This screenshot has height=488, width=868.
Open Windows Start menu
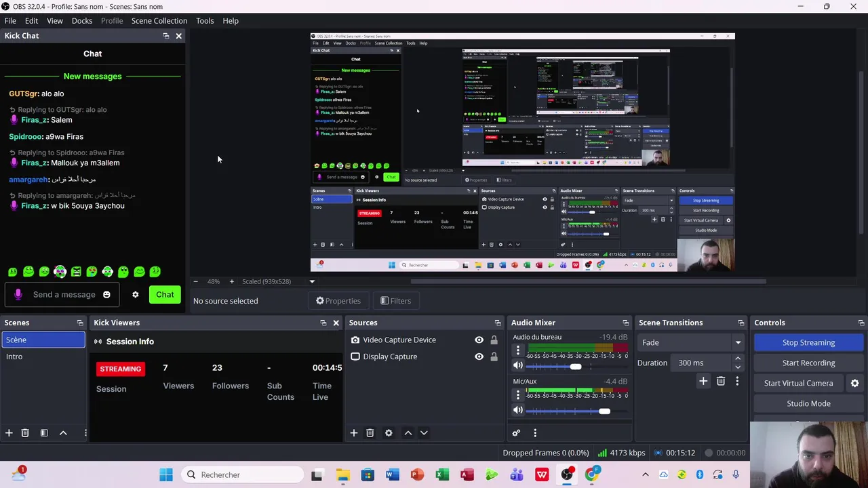tap(166, 474)
